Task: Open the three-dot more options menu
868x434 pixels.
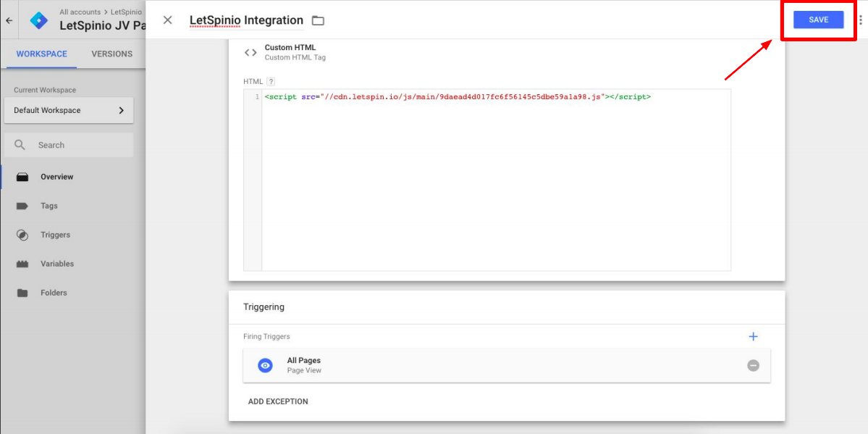Action: tap(861, 20)
